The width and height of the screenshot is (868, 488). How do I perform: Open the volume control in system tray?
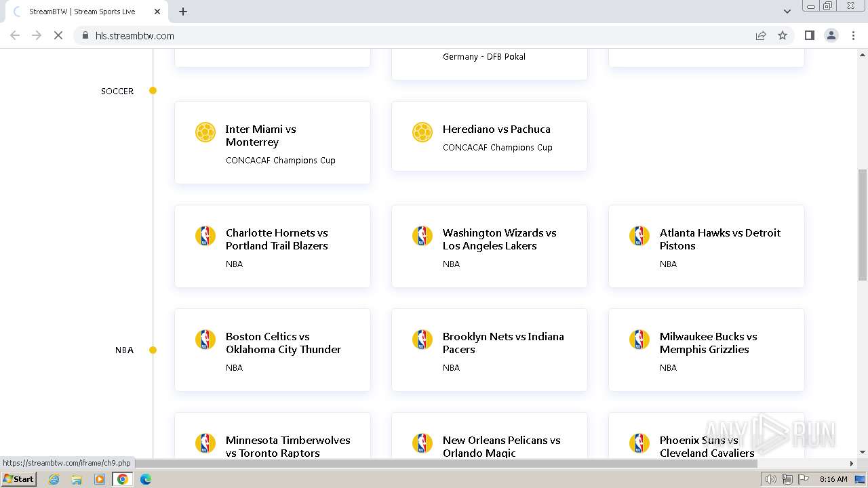[x=771, y=479]
